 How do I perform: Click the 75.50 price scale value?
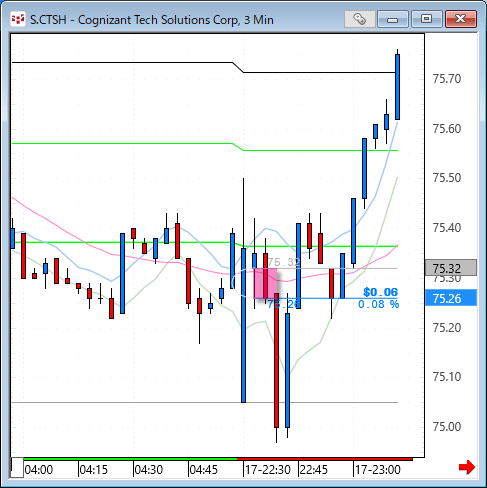(x=447, y=178)
